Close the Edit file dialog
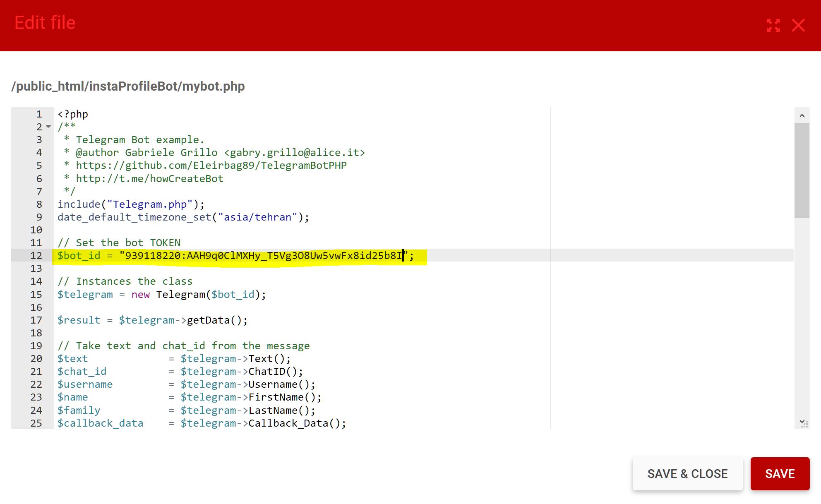This screenshot has width=821, height=504. 798,25
